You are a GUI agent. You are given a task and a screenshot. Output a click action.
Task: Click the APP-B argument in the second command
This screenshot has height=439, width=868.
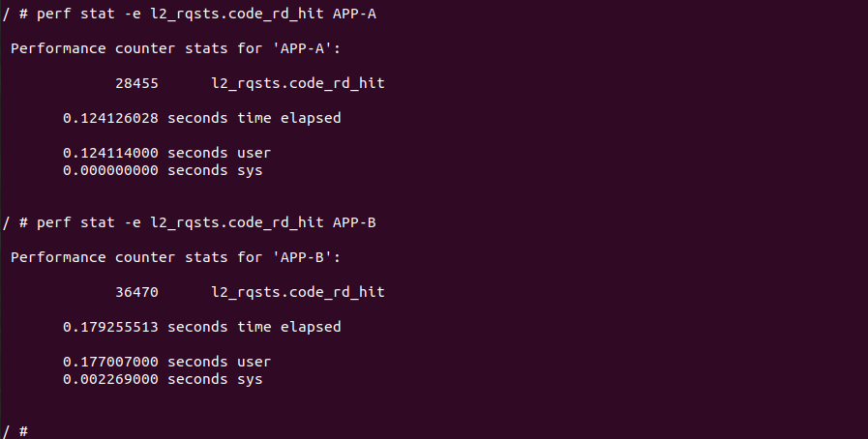(x=354, y=222)
